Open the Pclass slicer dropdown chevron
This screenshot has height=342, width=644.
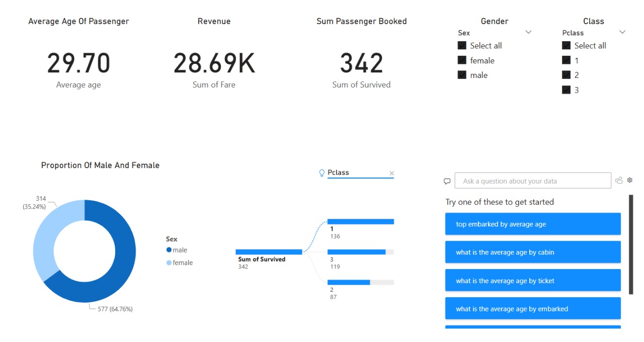coord(622,32)
